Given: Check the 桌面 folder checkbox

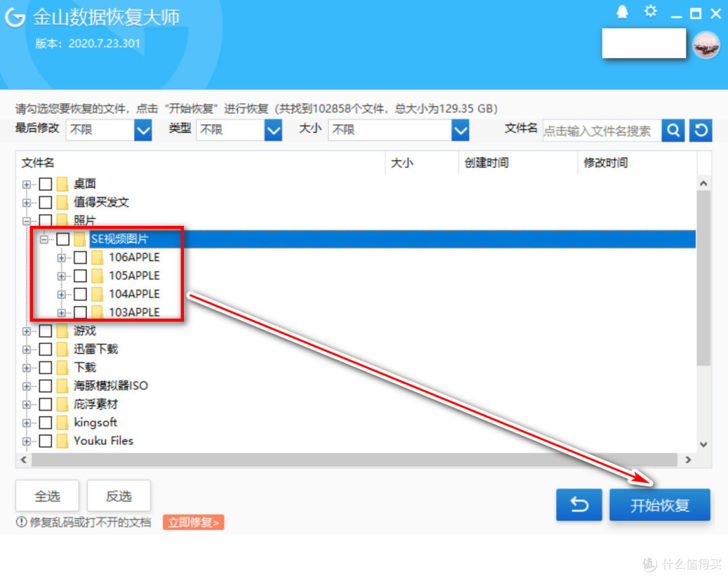Looking at the screenshot, I should pyautogui.click(x=46, y=183).
